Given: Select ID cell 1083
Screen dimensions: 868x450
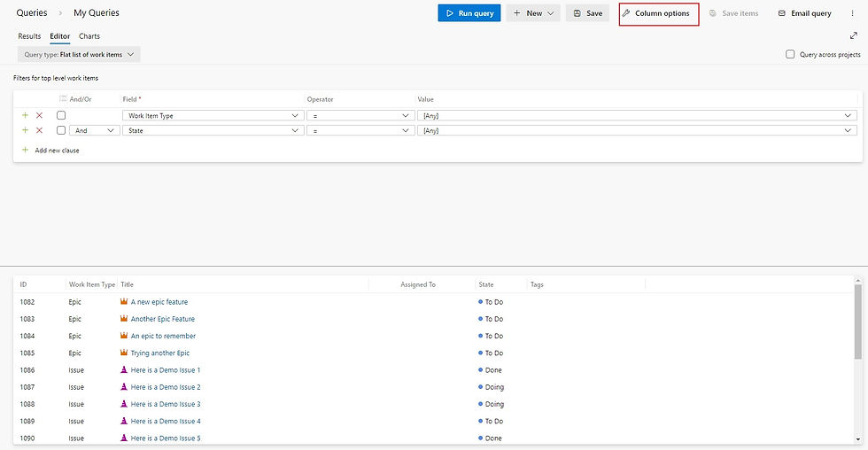Looking at the screenshot, I should [x=27, y=319].
